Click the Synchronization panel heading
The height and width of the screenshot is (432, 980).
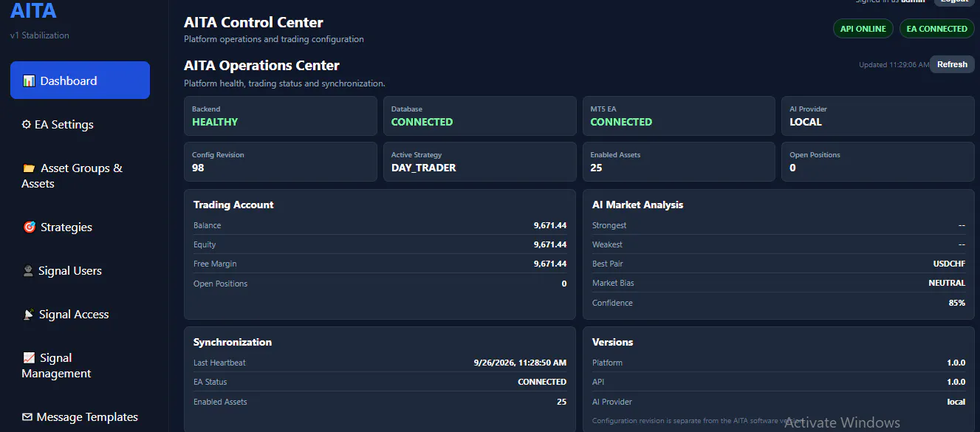tap(233, 342)
